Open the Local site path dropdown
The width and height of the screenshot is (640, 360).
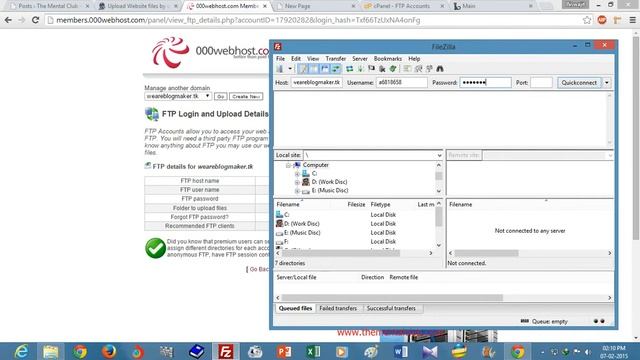(439, 156)
